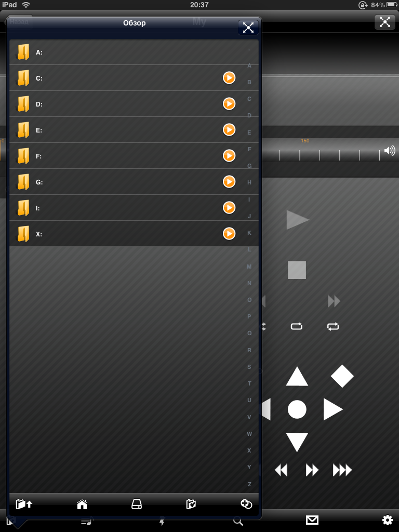Open the X: drive folder

134,234
